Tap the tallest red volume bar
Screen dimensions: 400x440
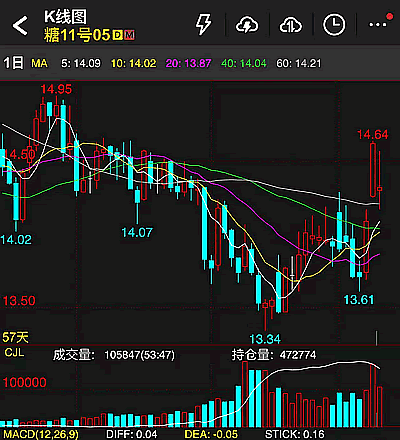coord(245,394)
